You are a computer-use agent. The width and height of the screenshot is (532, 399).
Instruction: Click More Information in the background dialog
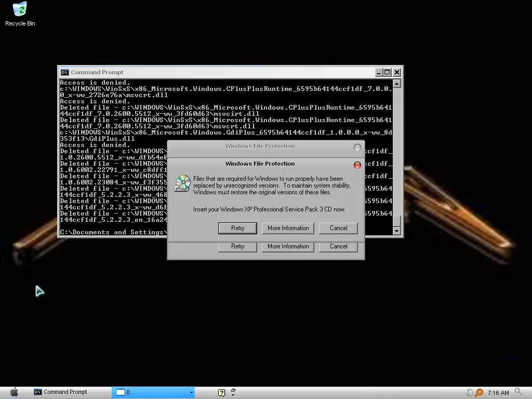(x=288, y=247)
